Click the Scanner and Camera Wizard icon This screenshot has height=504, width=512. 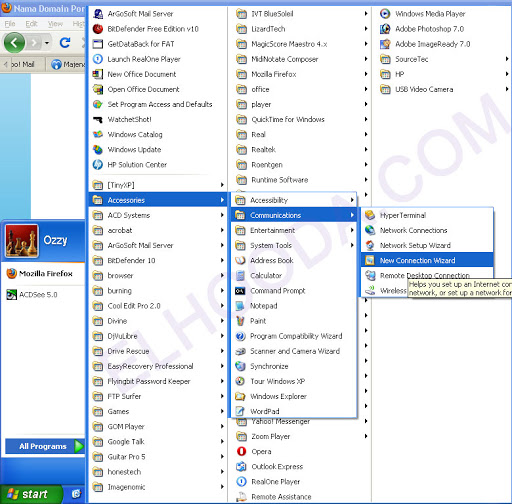point(240,351)
